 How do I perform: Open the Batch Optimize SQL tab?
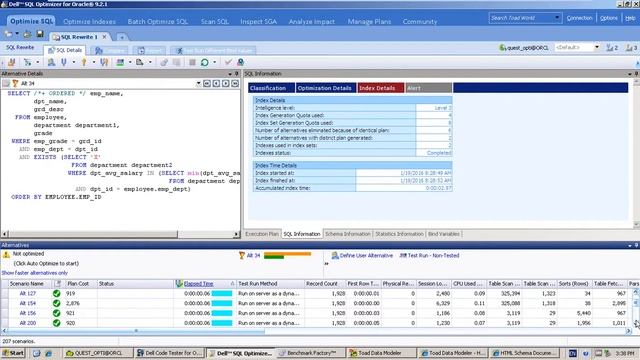pos(158,22)
